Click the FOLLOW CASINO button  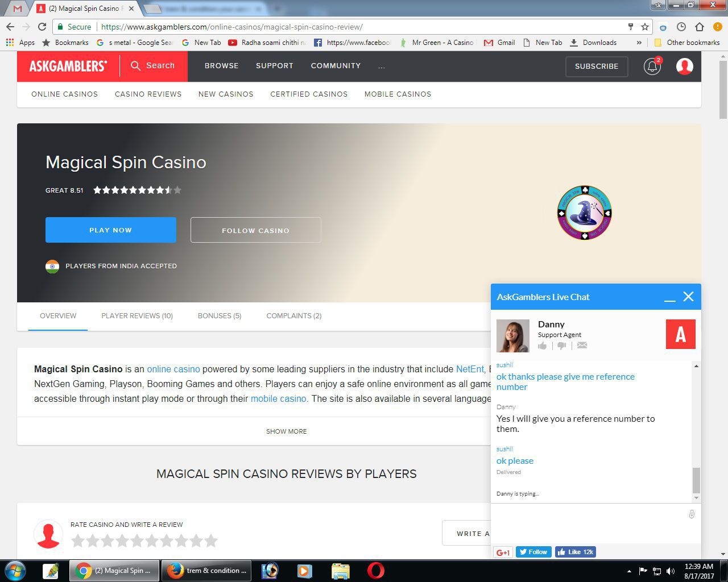pyautogui.click(x=255, y=230)
